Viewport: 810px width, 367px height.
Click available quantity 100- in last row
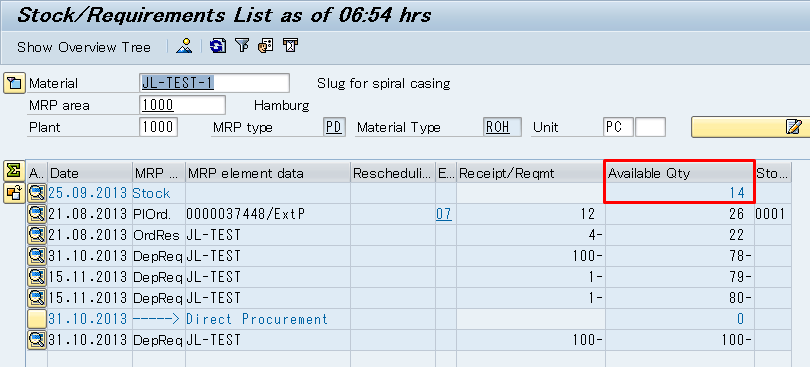[680, 340]
